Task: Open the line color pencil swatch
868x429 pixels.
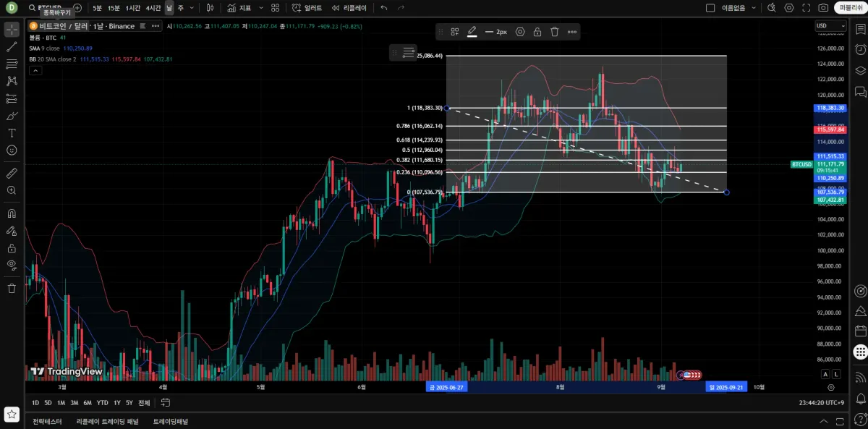Action: click(472, 32)
